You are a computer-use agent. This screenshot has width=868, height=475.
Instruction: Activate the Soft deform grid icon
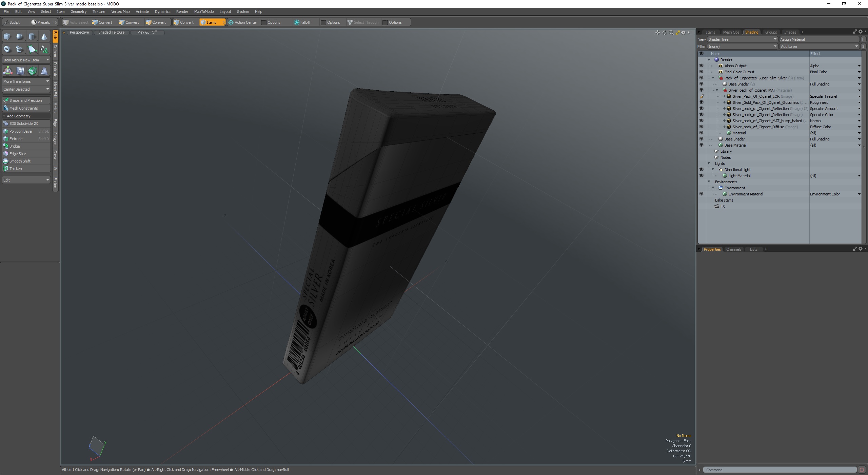point(20,71)
